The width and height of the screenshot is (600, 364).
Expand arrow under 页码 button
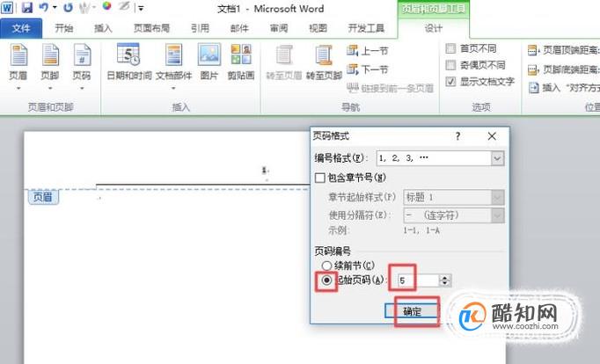coord(82,88)
